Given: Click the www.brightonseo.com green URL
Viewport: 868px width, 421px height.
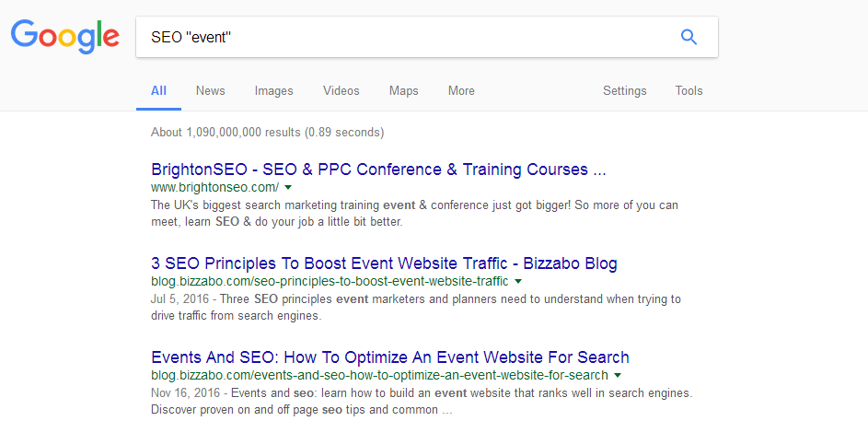Looking at the screenshot, I should 214,187.
